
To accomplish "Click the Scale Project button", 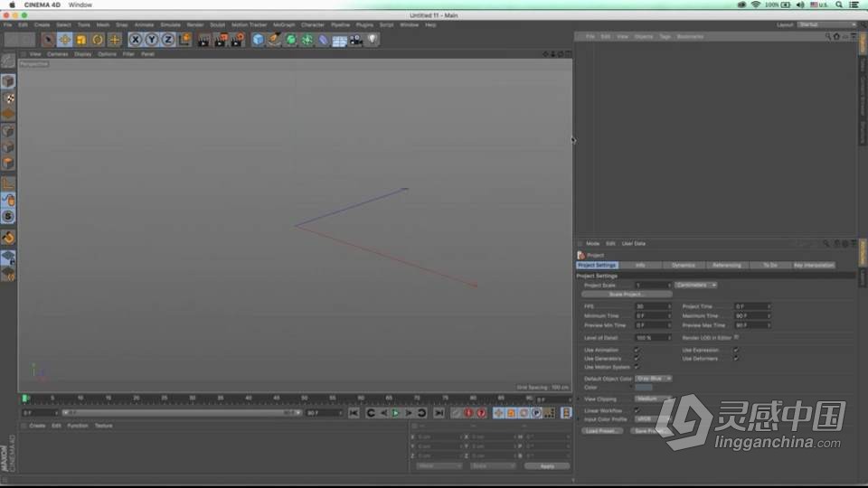I will [x=627, y=295].
